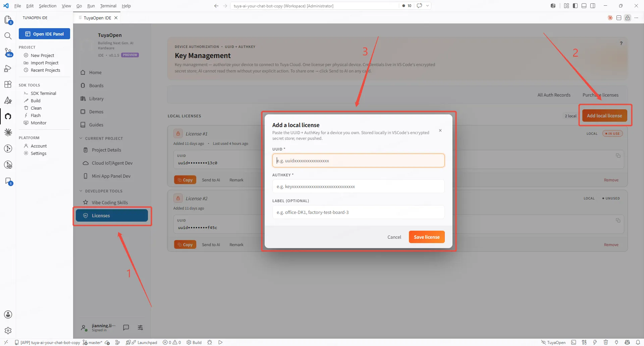The width and height of the screenshot is (644, 346).
Task: Click the lock icon on License #1
Action: [x=178, y=133]
